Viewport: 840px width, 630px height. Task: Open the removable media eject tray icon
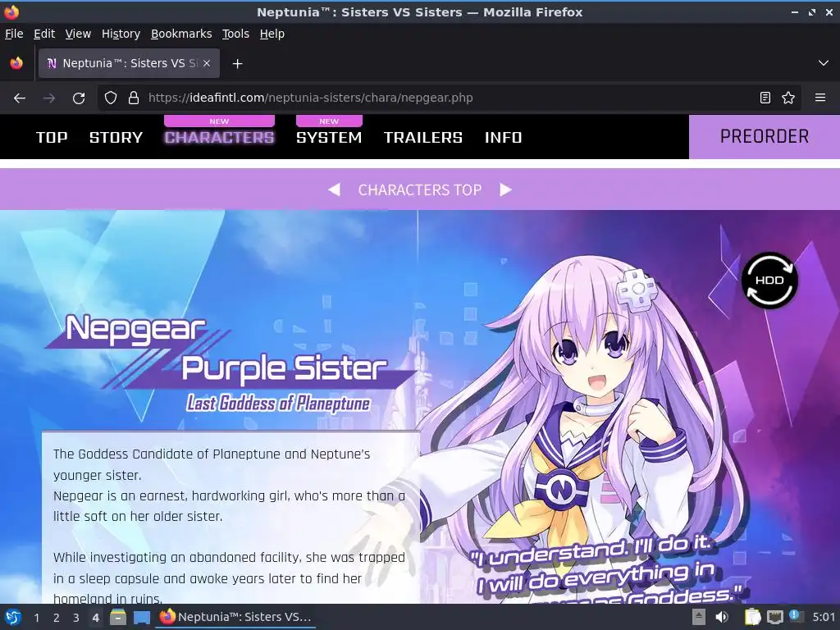pyautogui.click(x=699, y=617)
